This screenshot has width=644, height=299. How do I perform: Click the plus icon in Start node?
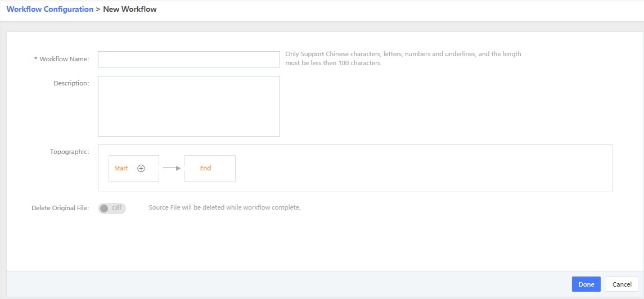point(141,168)
